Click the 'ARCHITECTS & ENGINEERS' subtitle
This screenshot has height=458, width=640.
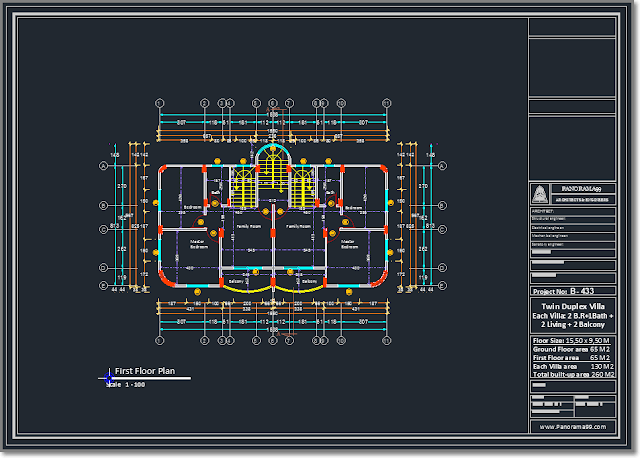pyautogui.click(x=582, y=200)
